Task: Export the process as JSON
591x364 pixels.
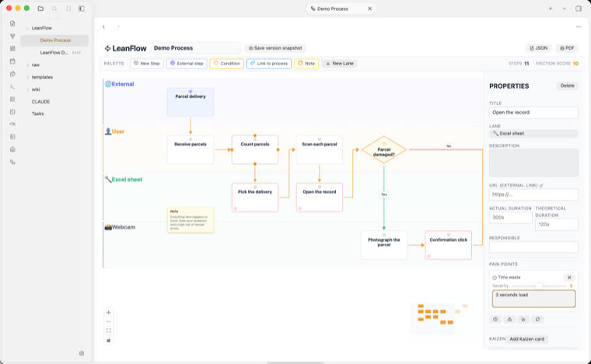Action: pos(538,48)
